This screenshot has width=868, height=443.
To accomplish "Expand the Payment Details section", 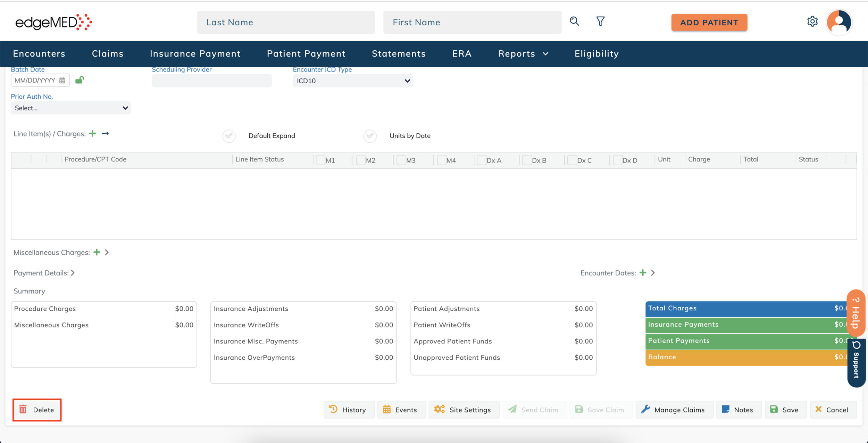I will [73, 273].
